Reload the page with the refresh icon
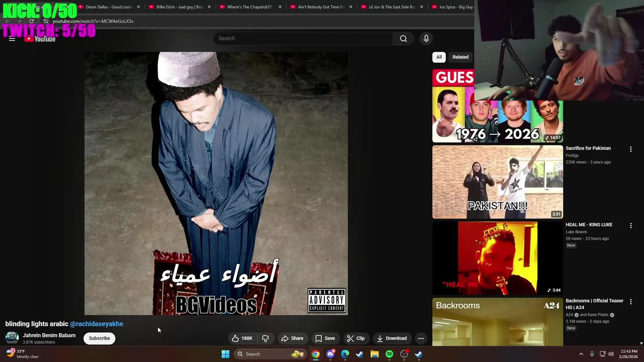644x362 pixels. (31, 21)
